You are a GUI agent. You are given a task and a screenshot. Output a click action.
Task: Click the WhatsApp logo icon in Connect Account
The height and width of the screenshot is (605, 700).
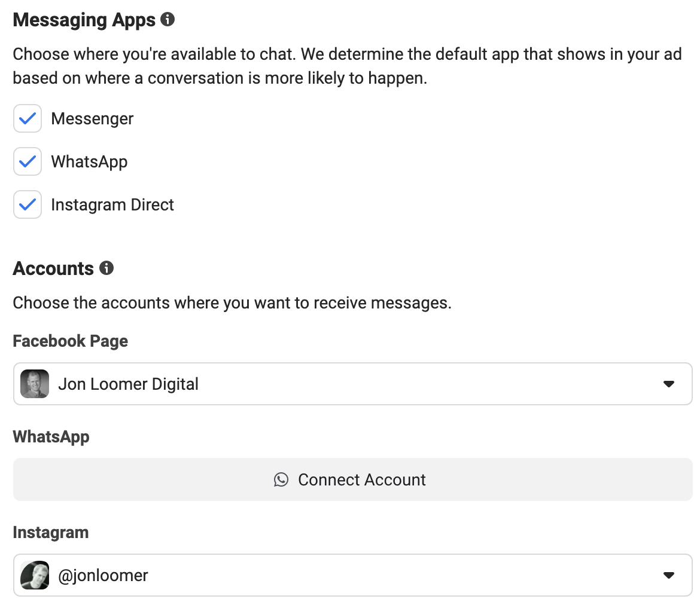[281, 479]
